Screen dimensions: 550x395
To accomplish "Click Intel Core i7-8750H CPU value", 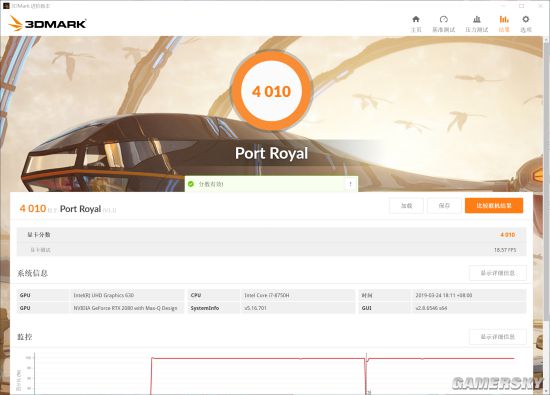I will coord(267,295).
